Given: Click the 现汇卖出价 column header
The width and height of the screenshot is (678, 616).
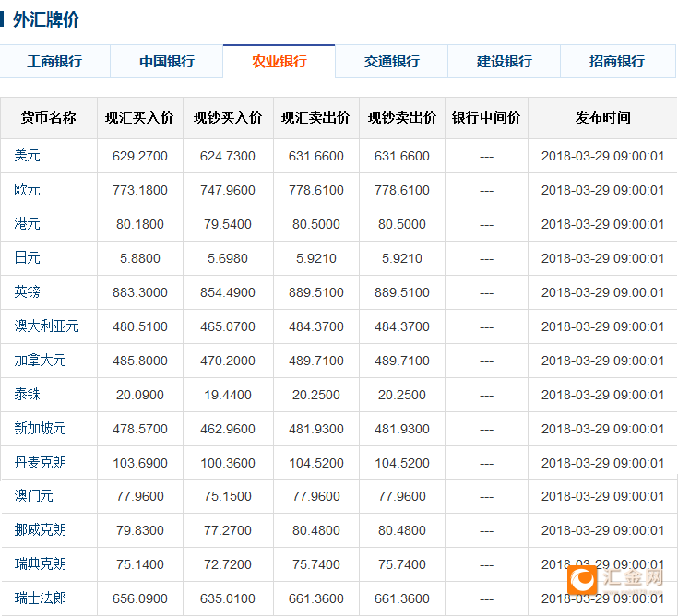Looking at the screenshot, I should [315, 118].
